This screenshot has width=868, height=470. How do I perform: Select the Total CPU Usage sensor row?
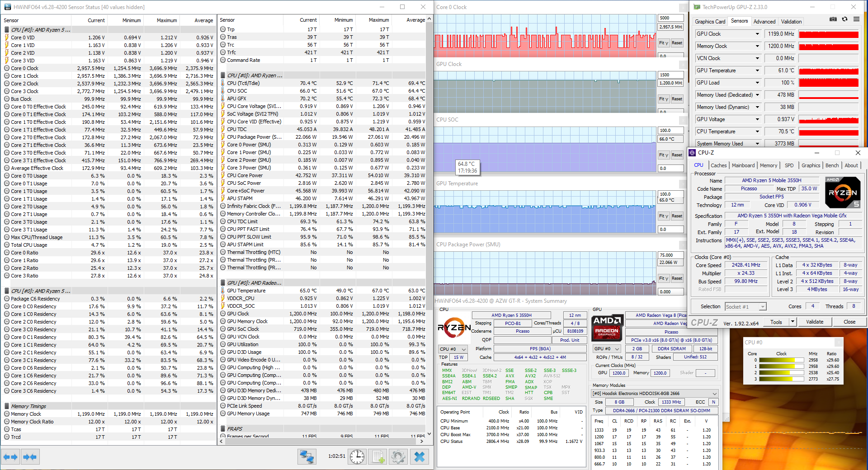pos(108,245)
